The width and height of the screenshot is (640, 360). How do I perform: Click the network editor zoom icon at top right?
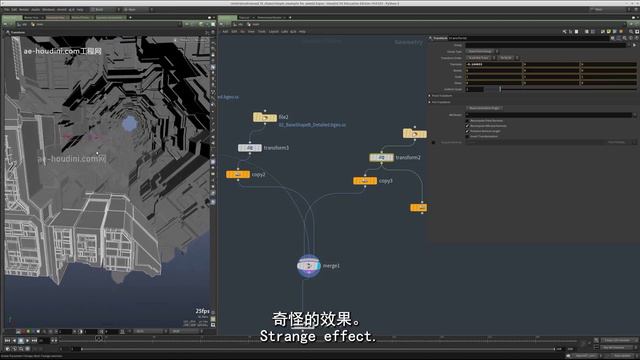tap(631, 31)
